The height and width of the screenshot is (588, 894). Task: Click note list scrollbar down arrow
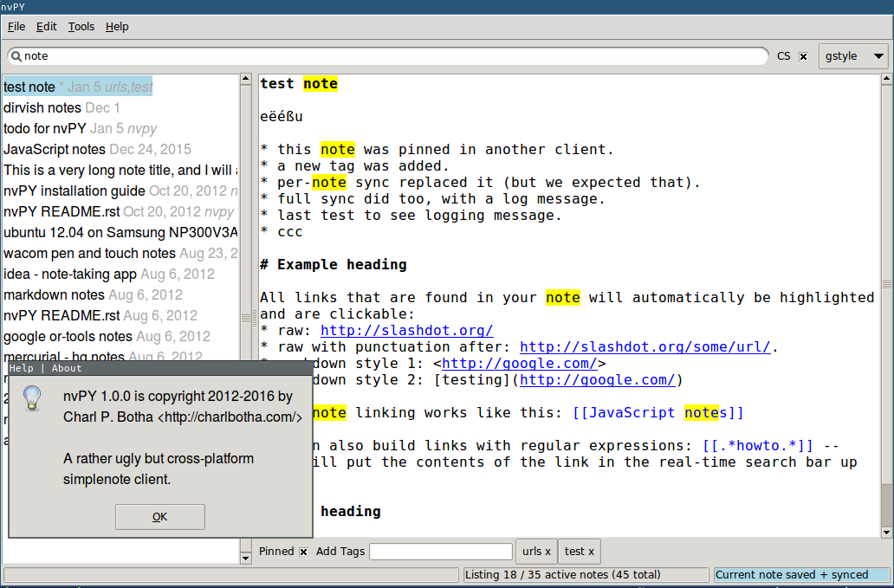(x=246, y=559)
